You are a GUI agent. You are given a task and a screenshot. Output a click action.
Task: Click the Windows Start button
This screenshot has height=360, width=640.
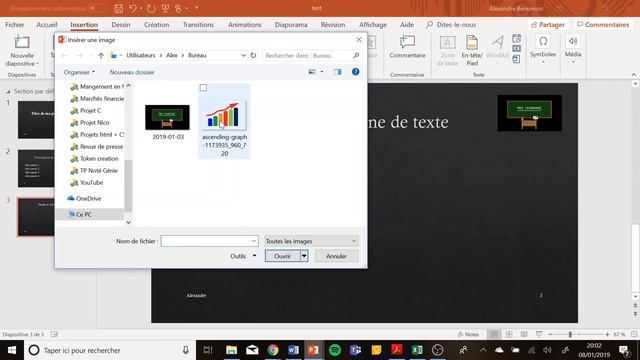[11, 350]
